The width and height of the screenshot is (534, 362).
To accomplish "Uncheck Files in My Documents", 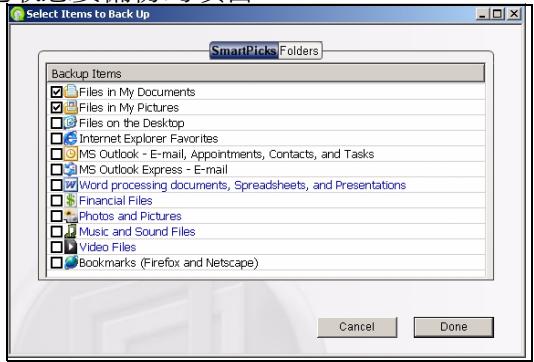I will pos(57,92).
